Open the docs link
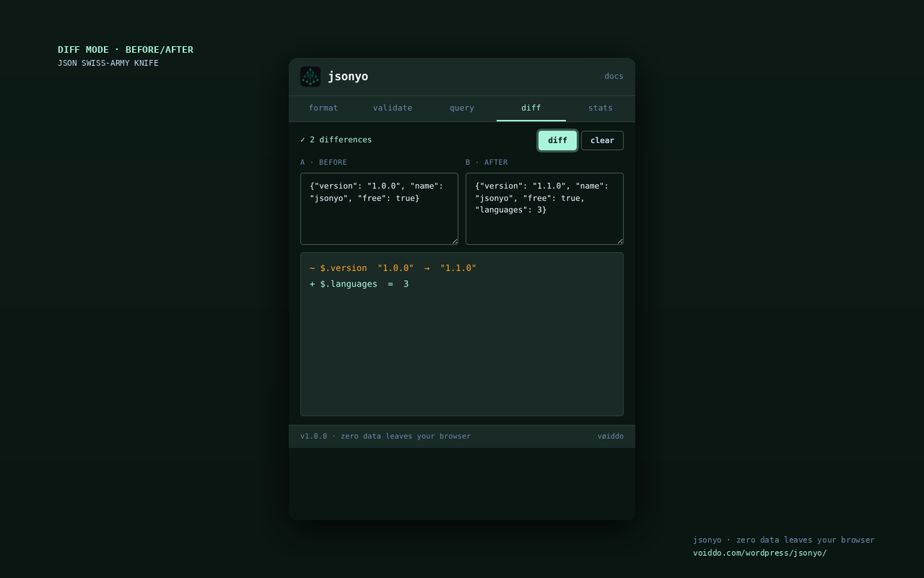This screenshot has height=578, width=924. point(614,77)
